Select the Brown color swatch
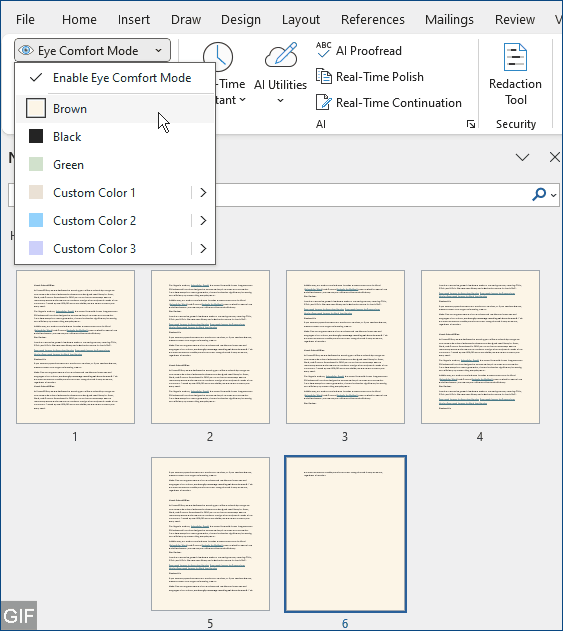The image size is (563, 631). 36,109
